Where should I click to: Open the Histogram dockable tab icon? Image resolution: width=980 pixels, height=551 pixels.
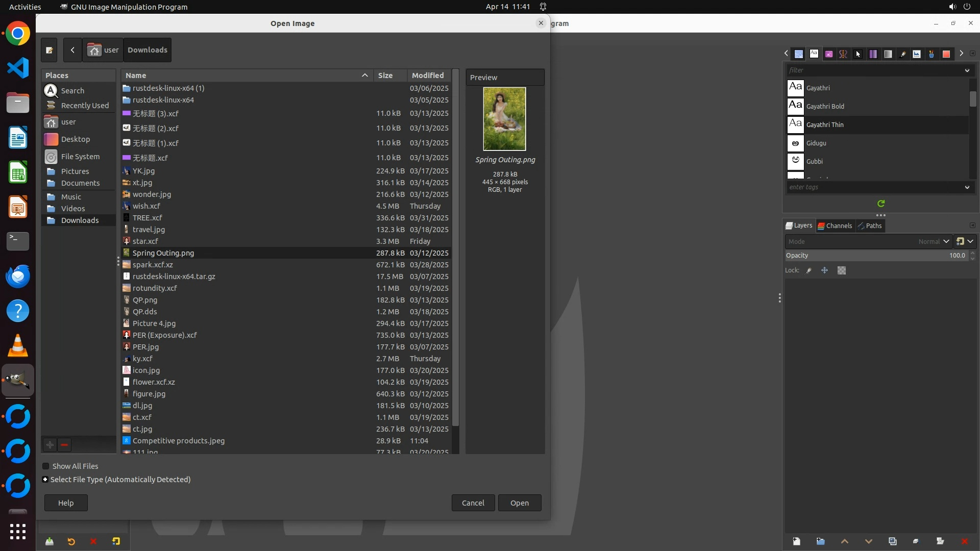pyautogui.click(x=917, y=54)
